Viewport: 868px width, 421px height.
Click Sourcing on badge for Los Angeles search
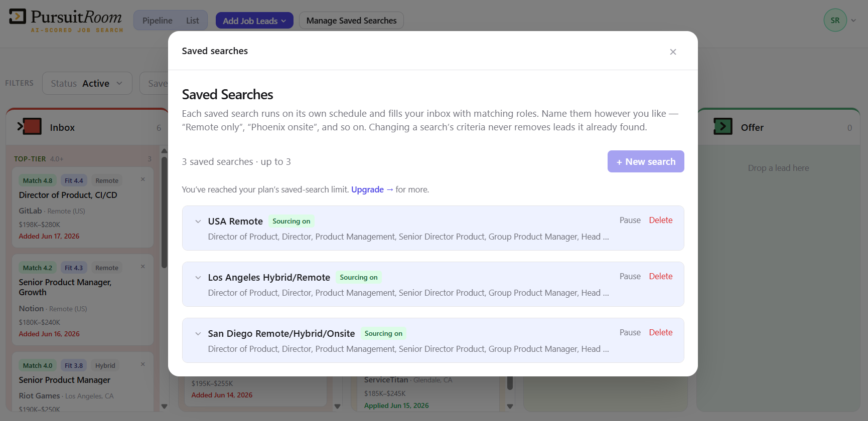coord(359,277)
